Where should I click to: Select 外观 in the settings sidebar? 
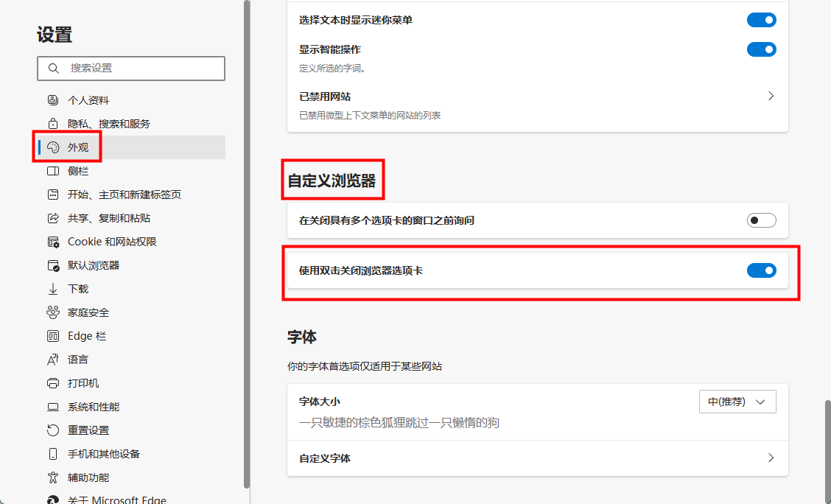tap(131, 147)
